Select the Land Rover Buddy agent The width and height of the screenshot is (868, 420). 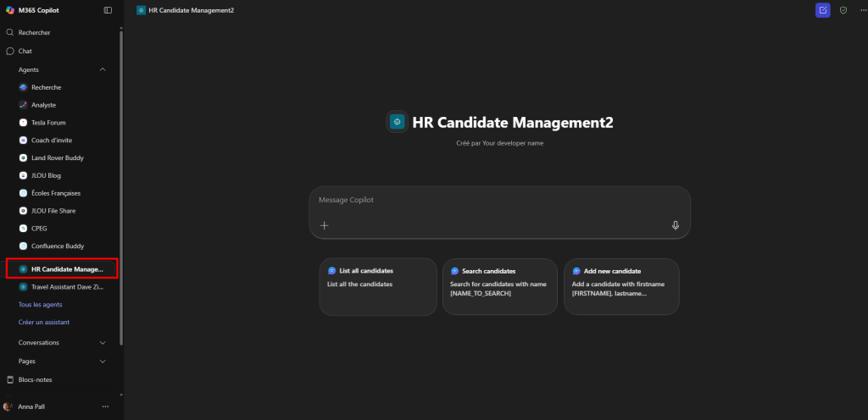(x=57, y=158)
